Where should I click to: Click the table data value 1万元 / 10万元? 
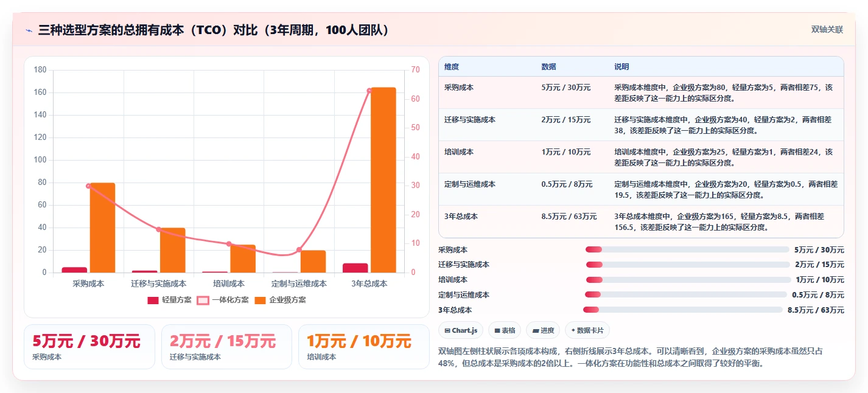click(565, 152)
